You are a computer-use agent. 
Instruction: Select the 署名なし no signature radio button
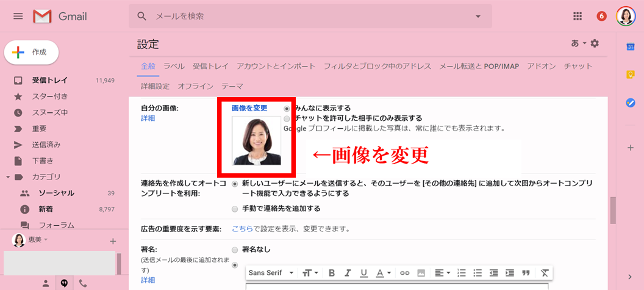click(235, 250)
